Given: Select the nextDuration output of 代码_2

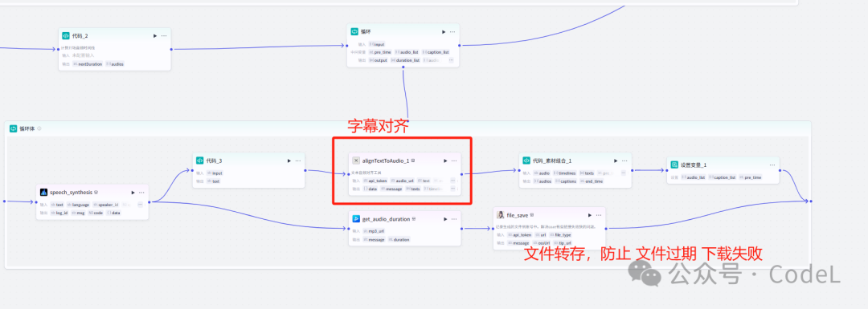Looking at the screenshot, I should tap(88, 64).
